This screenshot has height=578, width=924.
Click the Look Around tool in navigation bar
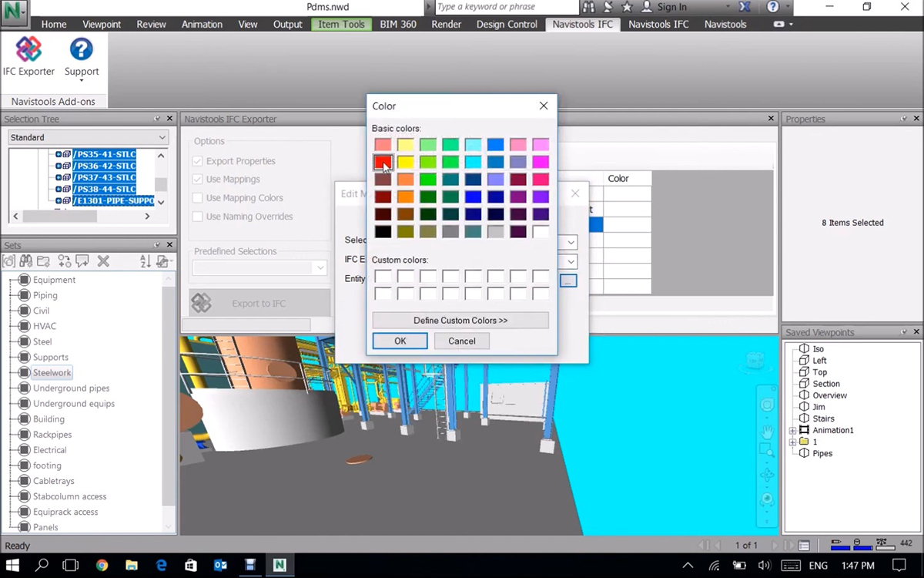click(x=767, y=499)
